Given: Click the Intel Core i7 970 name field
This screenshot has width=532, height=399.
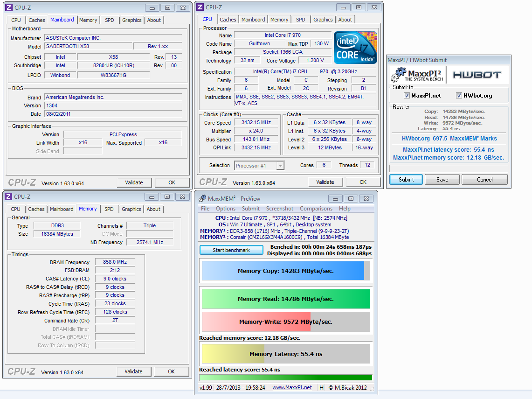Looking at the screenshot, I should click(x=283, y=35).
